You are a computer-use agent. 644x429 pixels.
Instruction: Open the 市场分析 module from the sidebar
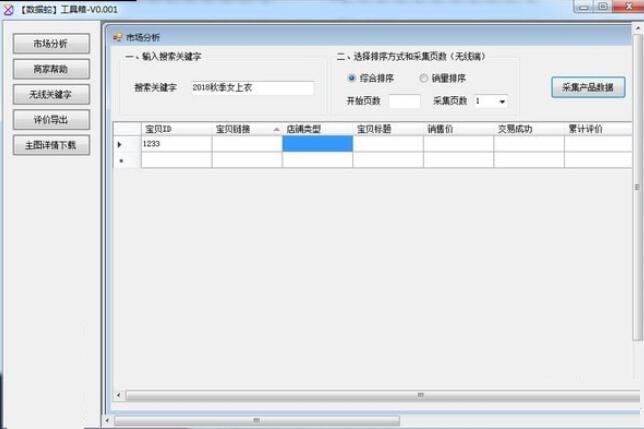click(51, 44)
